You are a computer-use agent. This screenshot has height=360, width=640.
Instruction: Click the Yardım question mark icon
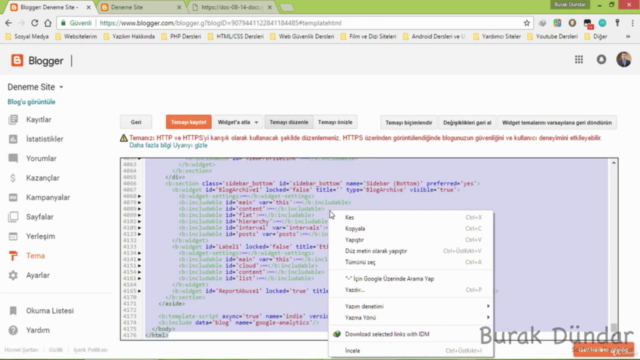pos(13,330)
